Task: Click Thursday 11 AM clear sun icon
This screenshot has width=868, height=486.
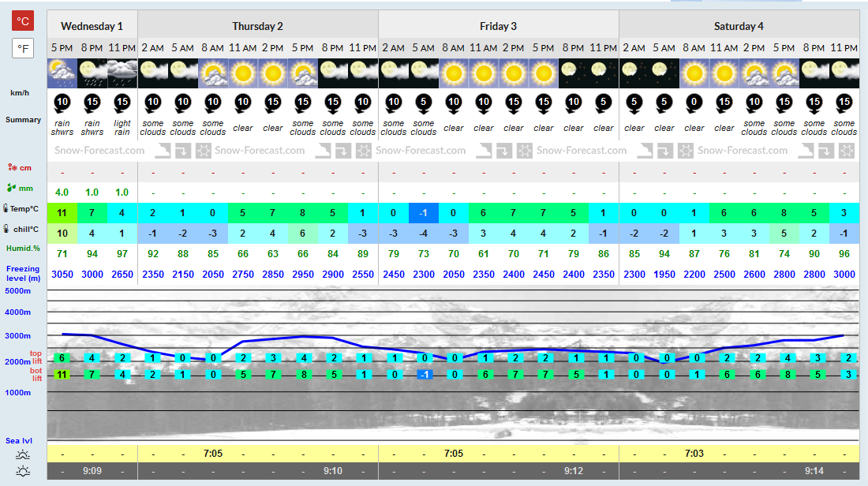Action: point(242,73)
